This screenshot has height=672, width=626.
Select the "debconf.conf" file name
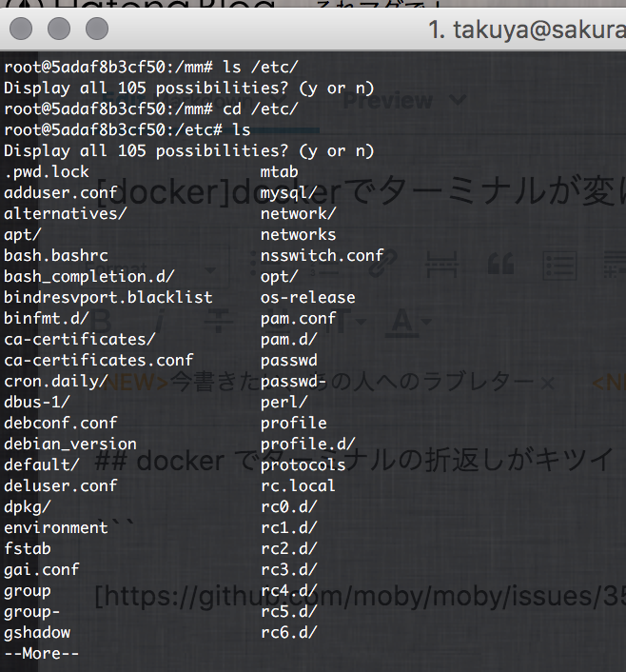point(61,424)
